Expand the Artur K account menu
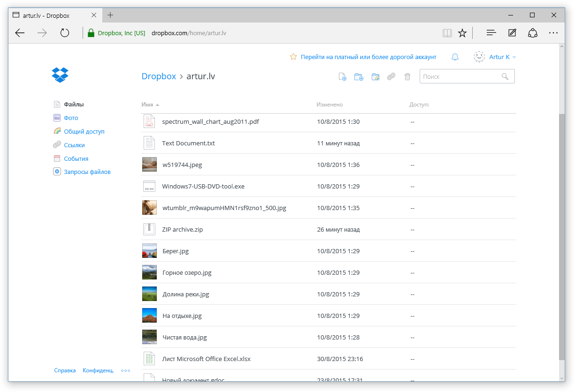The height and width of the screenshot is (392, 575). pos(499,57)
